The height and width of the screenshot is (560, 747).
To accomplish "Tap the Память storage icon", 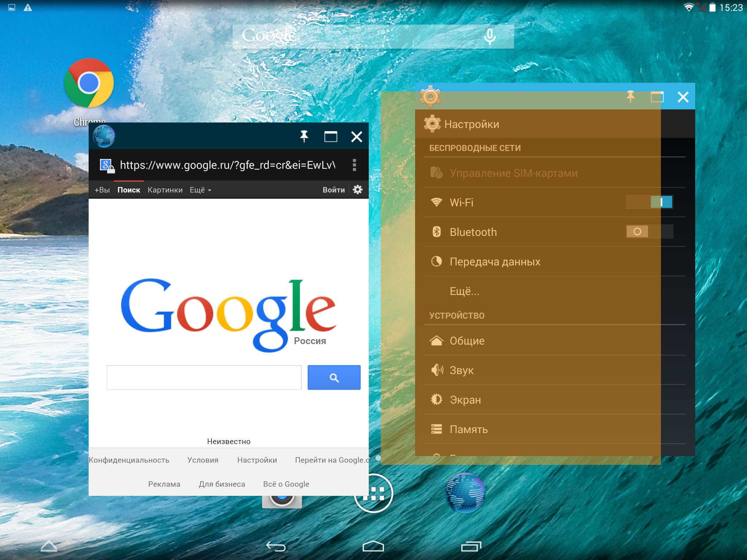I will click(436, 429).
